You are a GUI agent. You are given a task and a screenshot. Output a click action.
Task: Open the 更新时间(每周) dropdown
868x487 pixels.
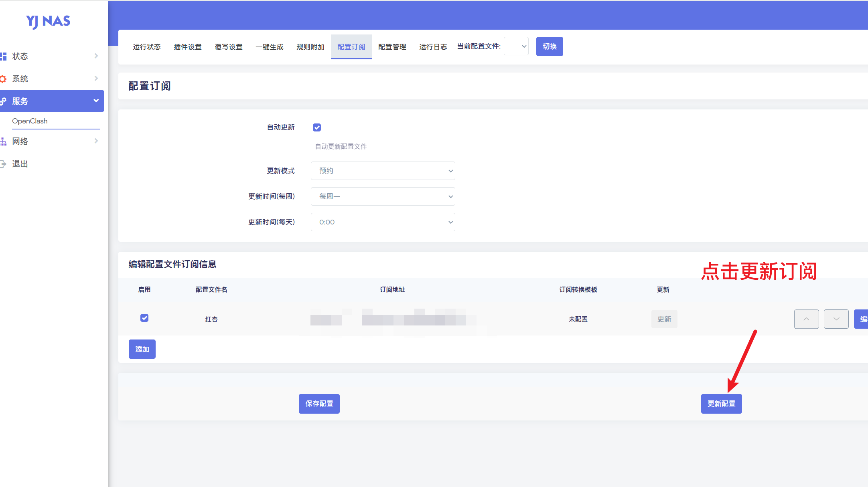pos(383,196)
